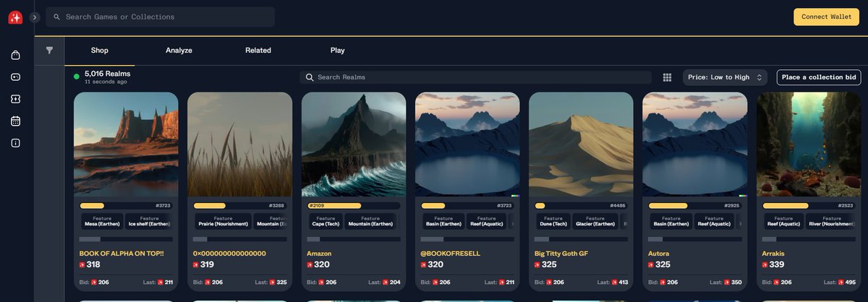Open the game controller sidebar icon
Viewport: 868px width, 302px height.
click(x=15, y=77)
